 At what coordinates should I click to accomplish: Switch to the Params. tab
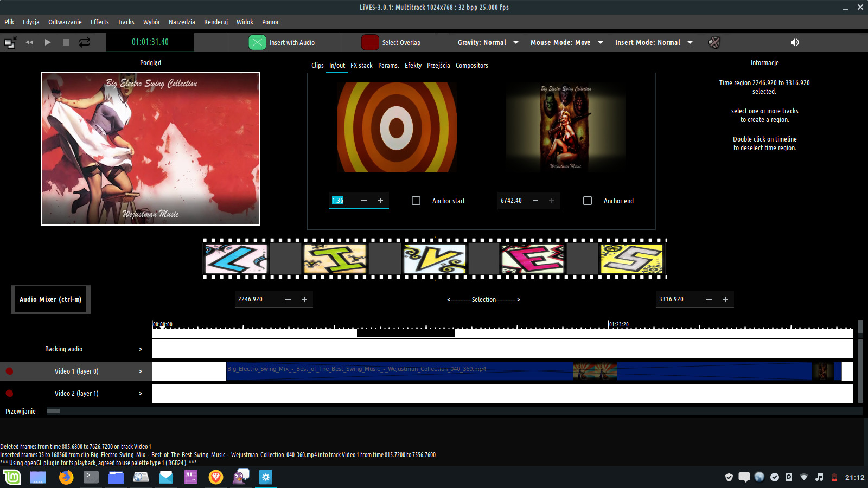tap(388, 66)
